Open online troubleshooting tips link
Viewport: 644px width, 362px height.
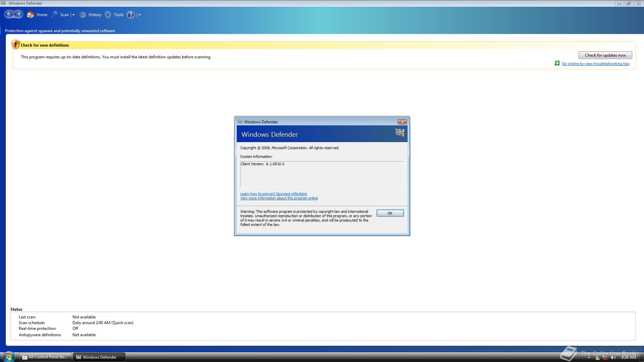[x=595, y=64]
